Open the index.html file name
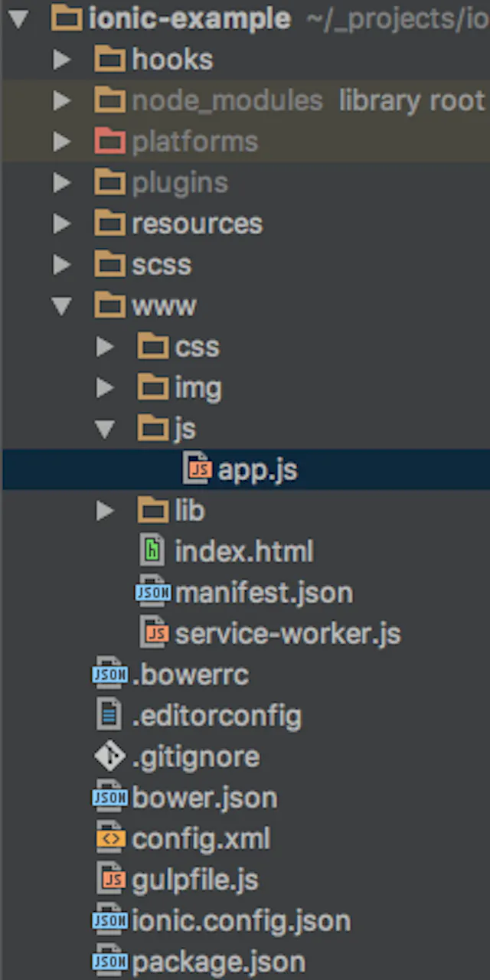490x980 pixels. pos(244,551)
